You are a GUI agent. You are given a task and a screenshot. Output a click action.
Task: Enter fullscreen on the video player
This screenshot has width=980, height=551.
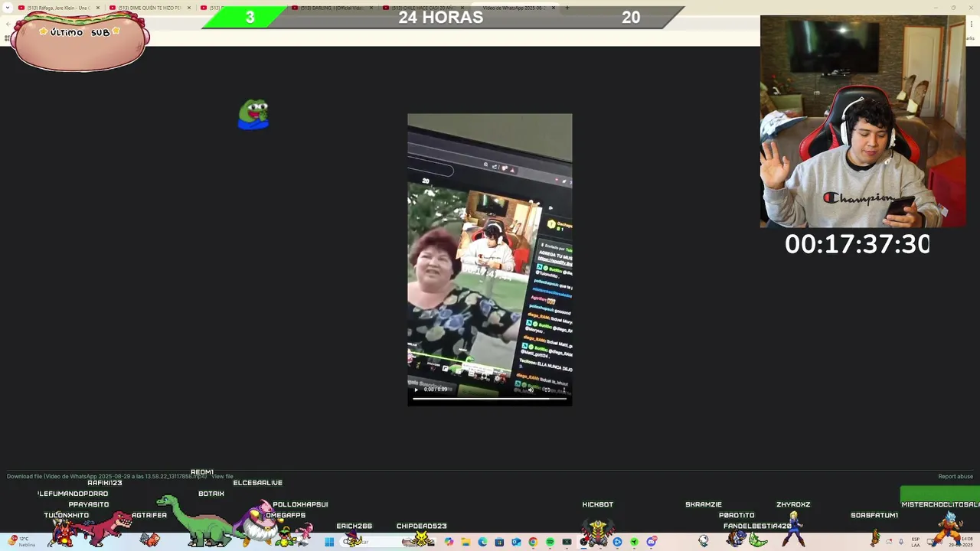(x=547, y=390)
